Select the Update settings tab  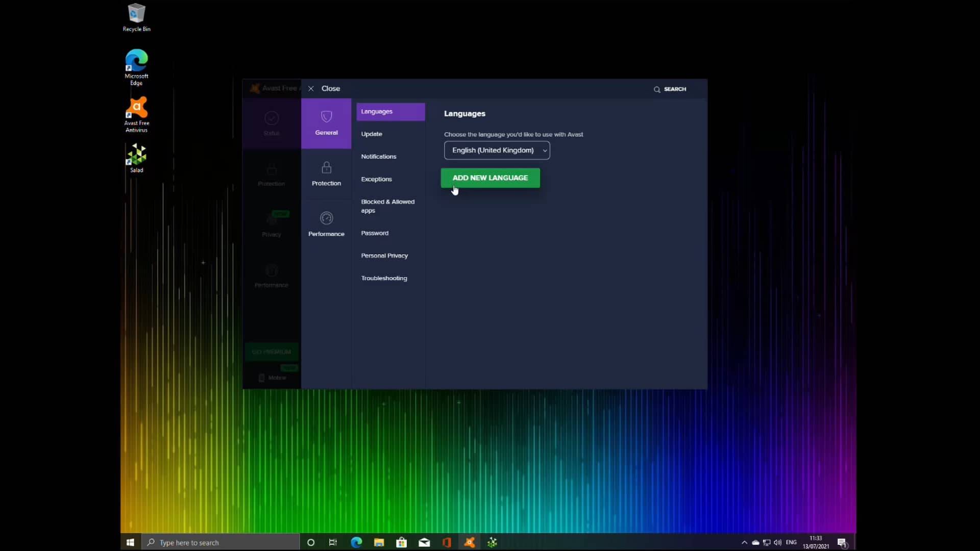tap(372, 134)
